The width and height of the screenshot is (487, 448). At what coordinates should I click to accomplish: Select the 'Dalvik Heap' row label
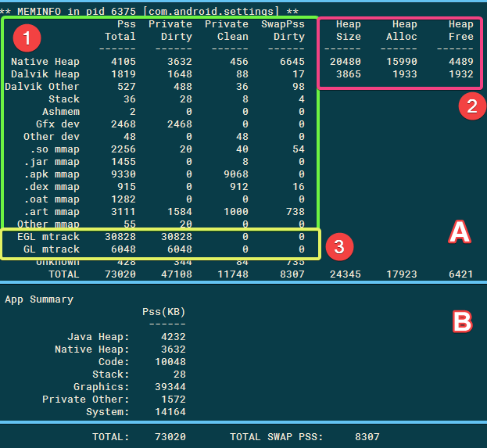click(45, 74)
